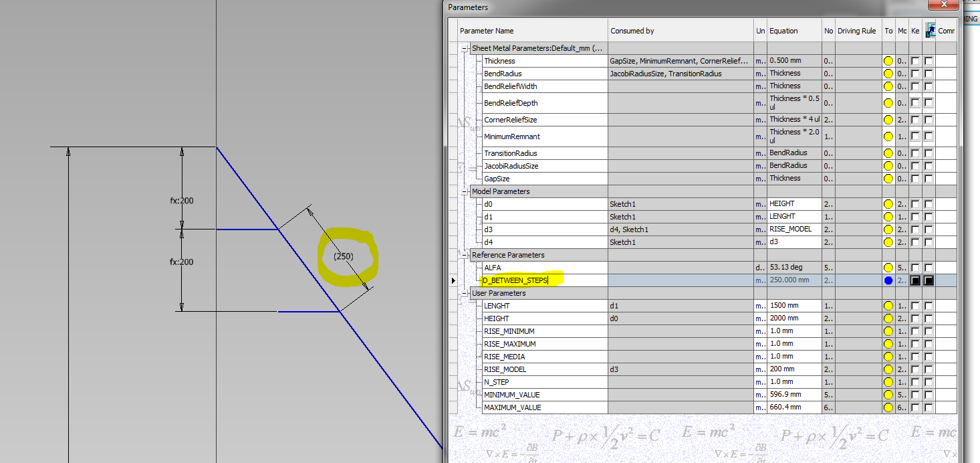980x463 pixels.
Task: Collapse the Sheet Metal Parameters group
Action: tap(464, 48)
